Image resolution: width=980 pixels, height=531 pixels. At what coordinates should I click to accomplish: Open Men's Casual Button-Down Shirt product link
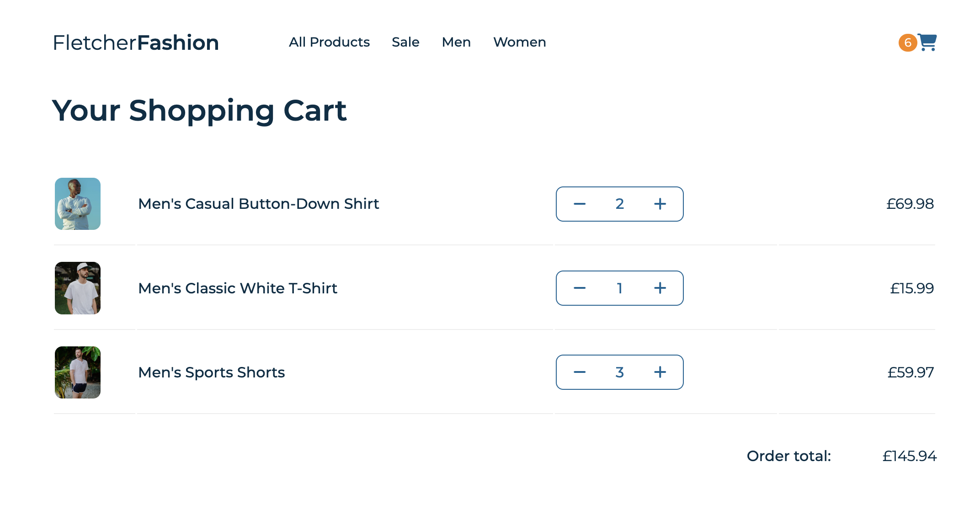(x=259, y=204)
